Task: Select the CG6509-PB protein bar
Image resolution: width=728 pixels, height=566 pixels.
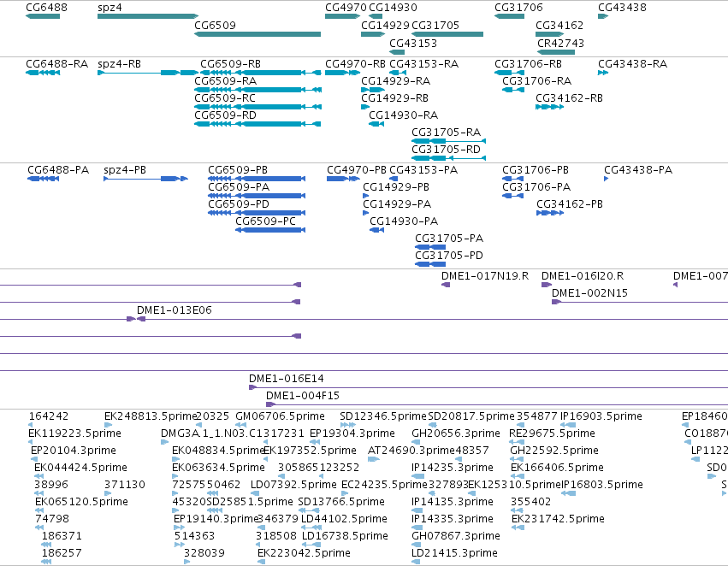Action: coord(257,179)
